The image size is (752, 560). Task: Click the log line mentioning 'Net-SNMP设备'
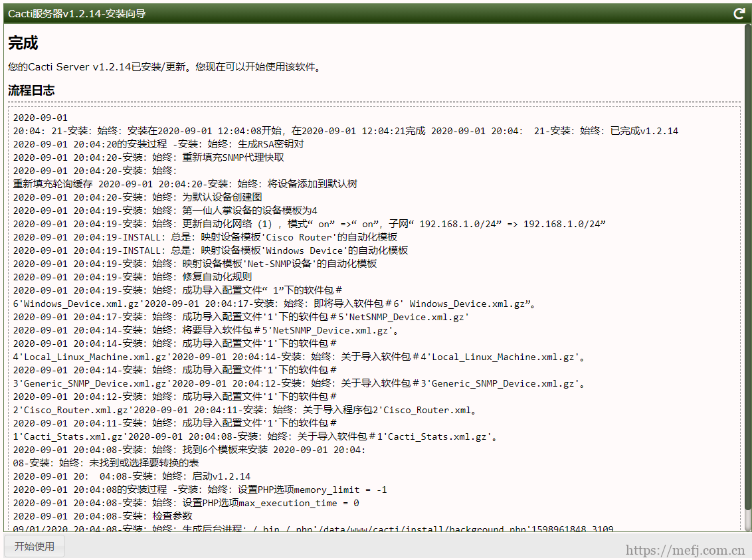[x=195, y=264]
